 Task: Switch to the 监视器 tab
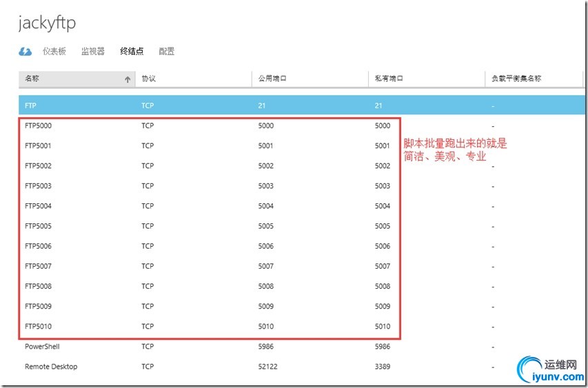click(93, 52)
